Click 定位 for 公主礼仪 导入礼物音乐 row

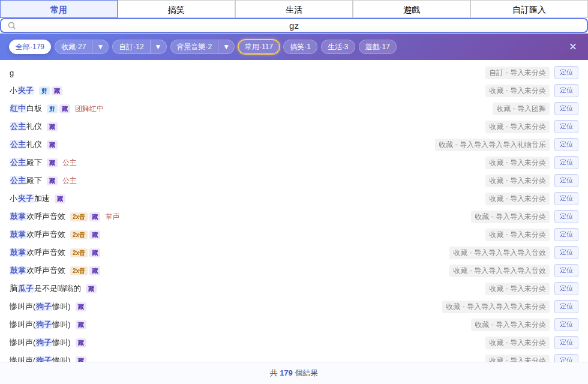(x=566, y=145)
